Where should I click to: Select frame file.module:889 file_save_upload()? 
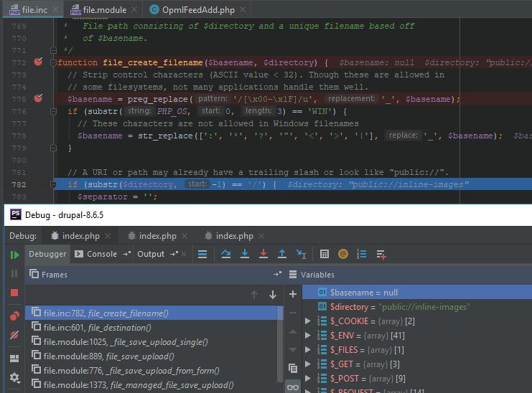coord(151,356)
